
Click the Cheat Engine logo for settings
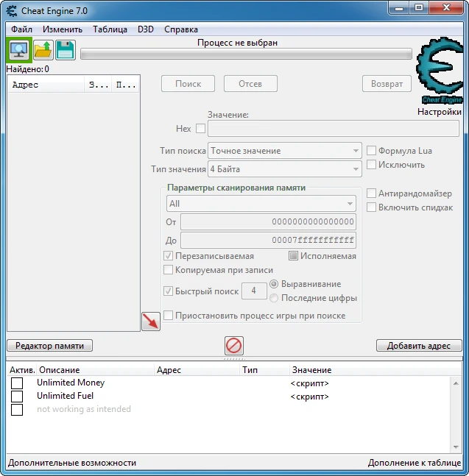click(x=440, y=71)
